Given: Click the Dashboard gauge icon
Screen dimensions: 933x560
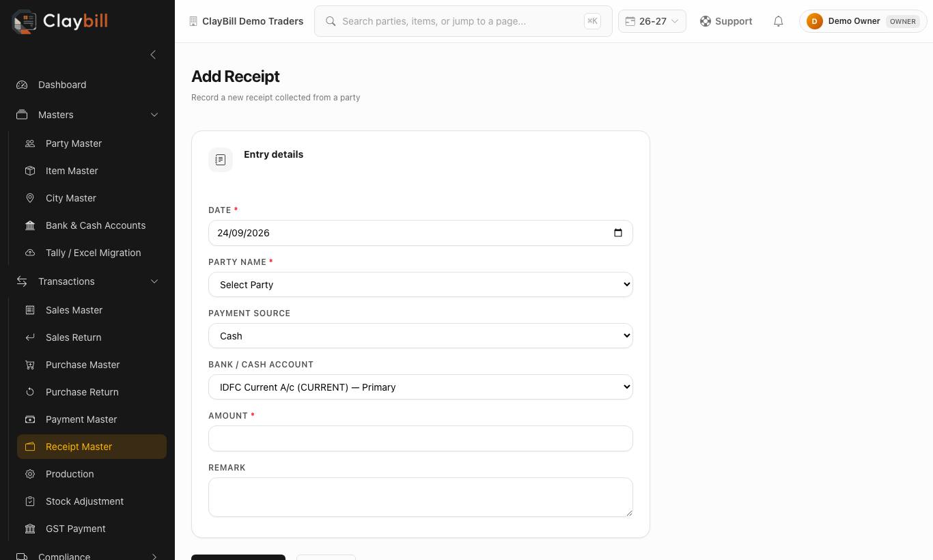Looking at the screenshot, I should pos(22,85).
